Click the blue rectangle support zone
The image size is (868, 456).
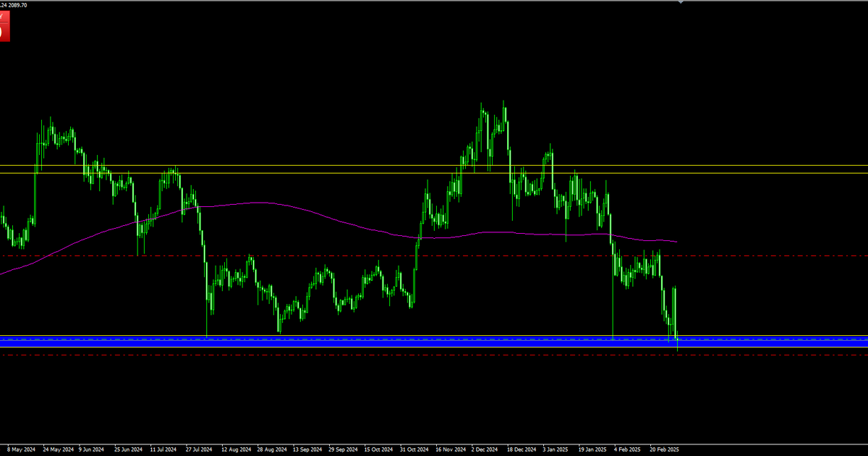tap(434, 343)
